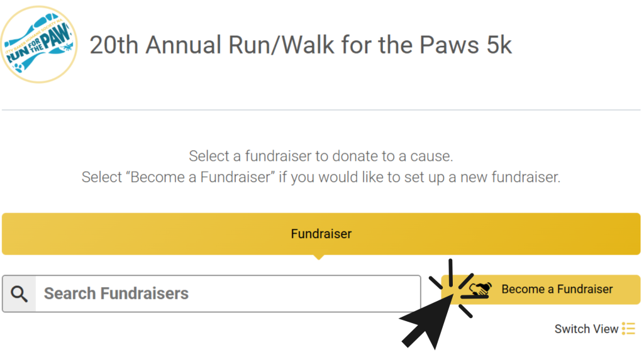Click the small triangle pointer beneath Fundraiser tab
The width and height of the screenshot is (644, 362).
[319, 257]
